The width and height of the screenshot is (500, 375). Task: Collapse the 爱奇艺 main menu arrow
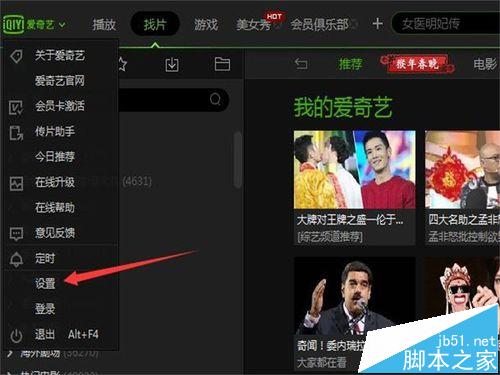point(62,25)
